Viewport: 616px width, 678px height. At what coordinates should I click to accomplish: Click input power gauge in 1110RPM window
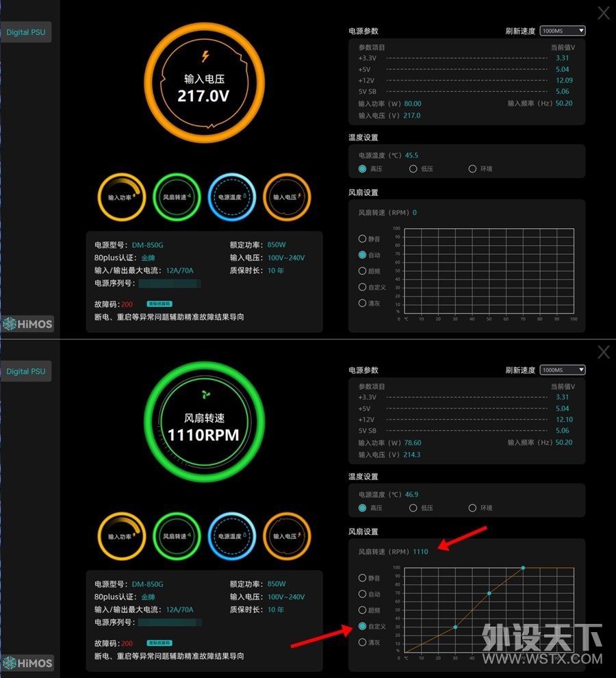coord(121,536)
